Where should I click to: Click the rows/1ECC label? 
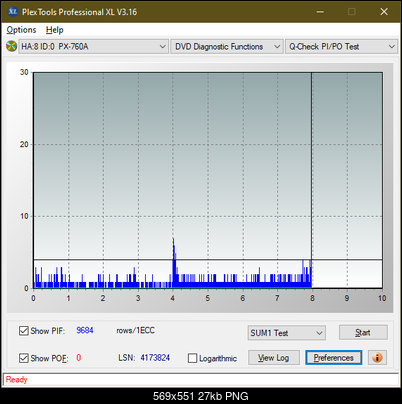[x=135, y=330]
